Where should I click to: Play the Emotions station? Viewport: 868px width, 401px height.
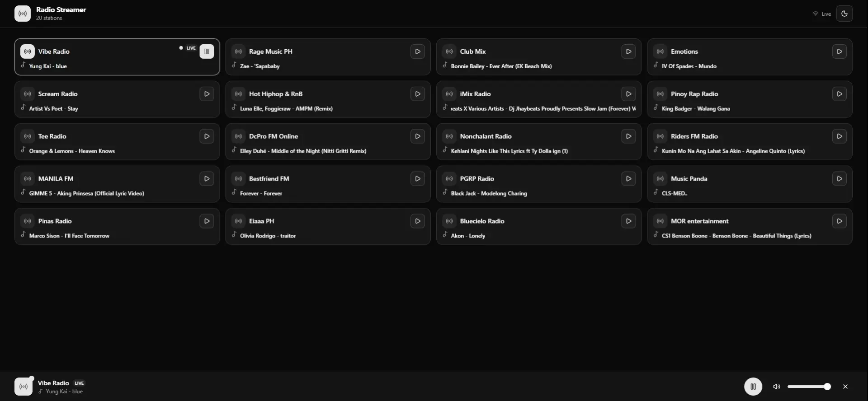(x=839, y=51)
